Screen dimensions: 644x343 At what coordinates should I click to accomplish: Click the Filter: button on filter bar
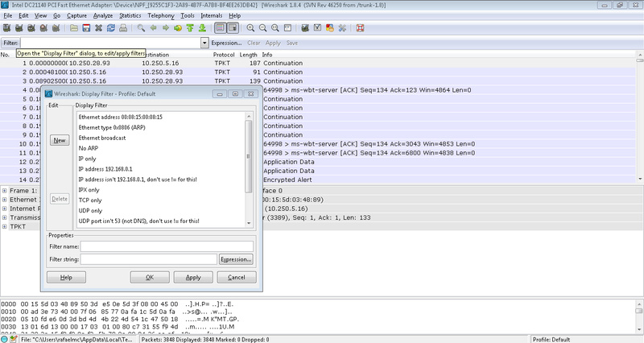point(10,43)
